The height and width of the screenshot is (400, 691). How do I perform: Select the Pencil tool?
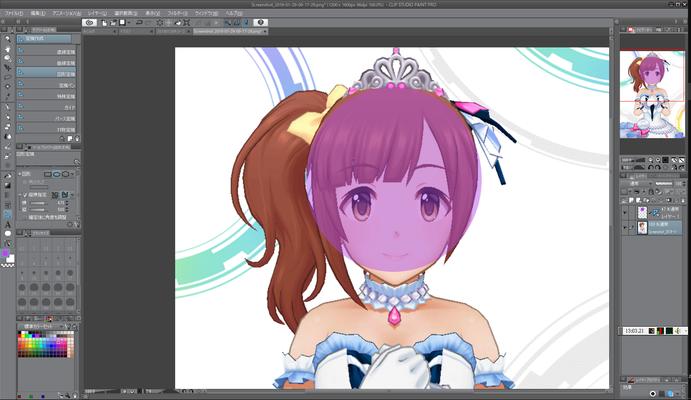coord(7,117)
